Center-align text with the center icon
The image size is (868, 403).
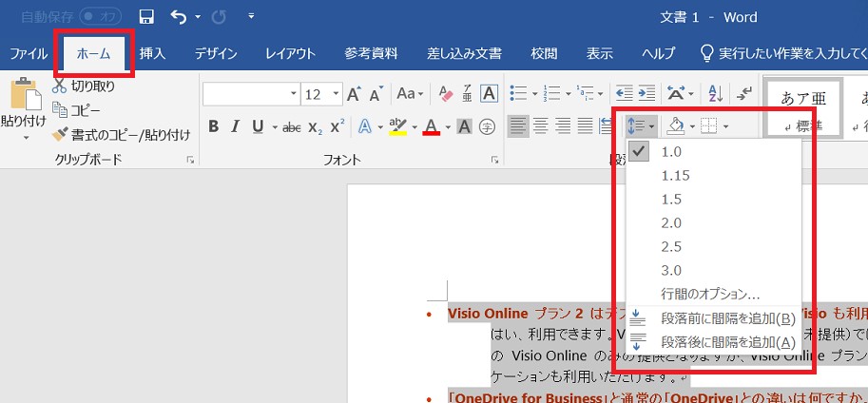click(541, 125)
